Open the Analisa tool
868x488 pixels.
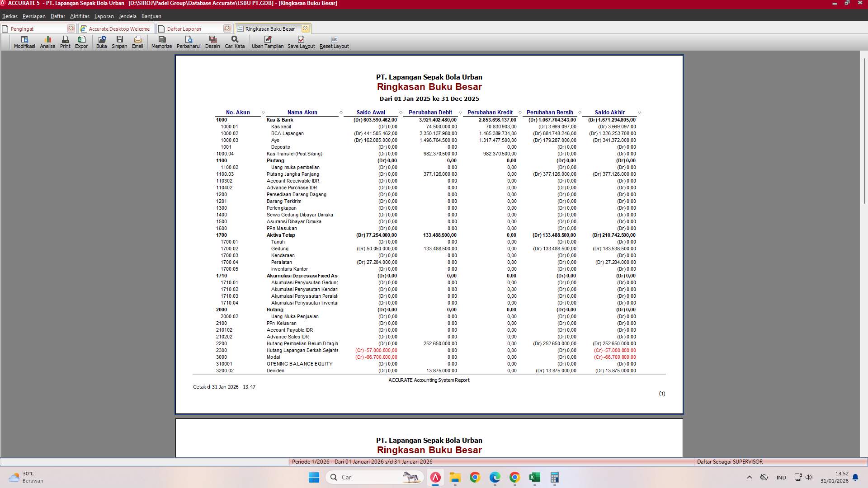coord(47,42)
